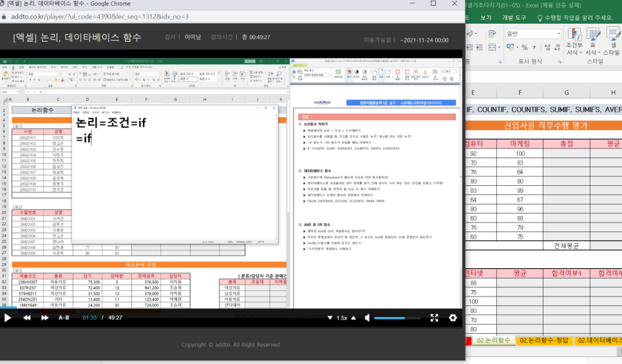Apply percent style
622x364 pixels.
tap(525, 47)
